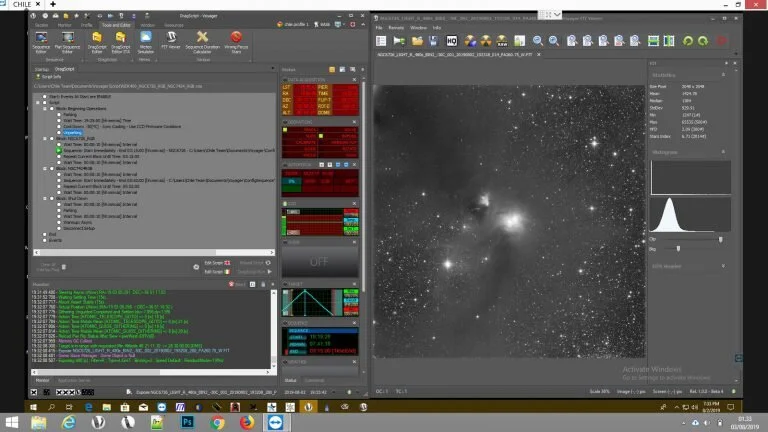Expand the Sequence ribbon group launcher

click(81, 60)
